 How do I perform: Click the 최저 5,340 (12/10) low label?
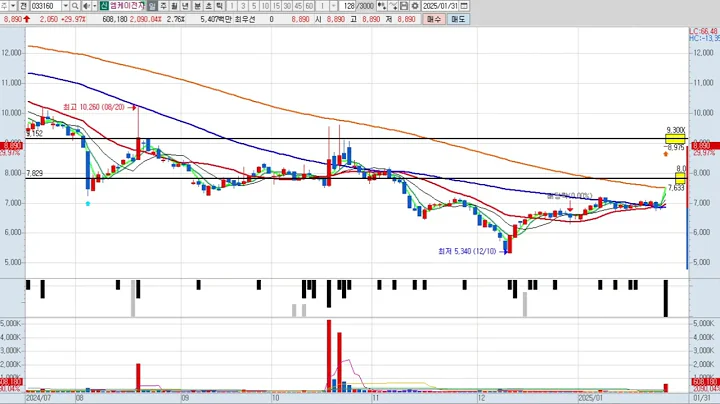coord(467,251)
